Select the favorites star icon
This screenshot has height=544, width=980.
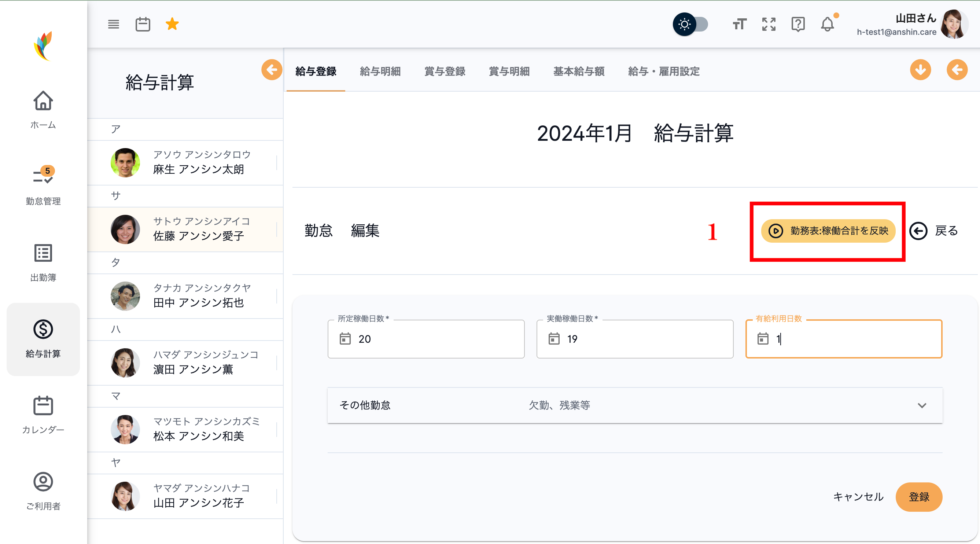[172, 23]
